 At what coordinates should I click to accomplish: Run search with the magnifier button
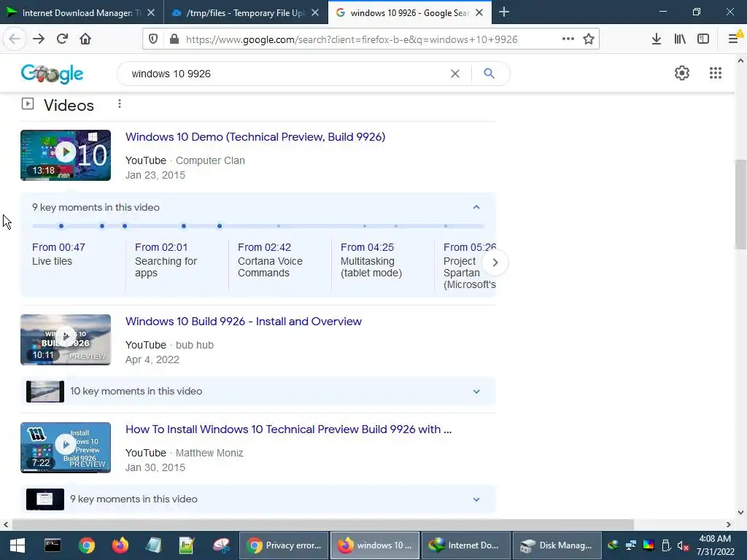pyautogui.click(x=489, y=74)
